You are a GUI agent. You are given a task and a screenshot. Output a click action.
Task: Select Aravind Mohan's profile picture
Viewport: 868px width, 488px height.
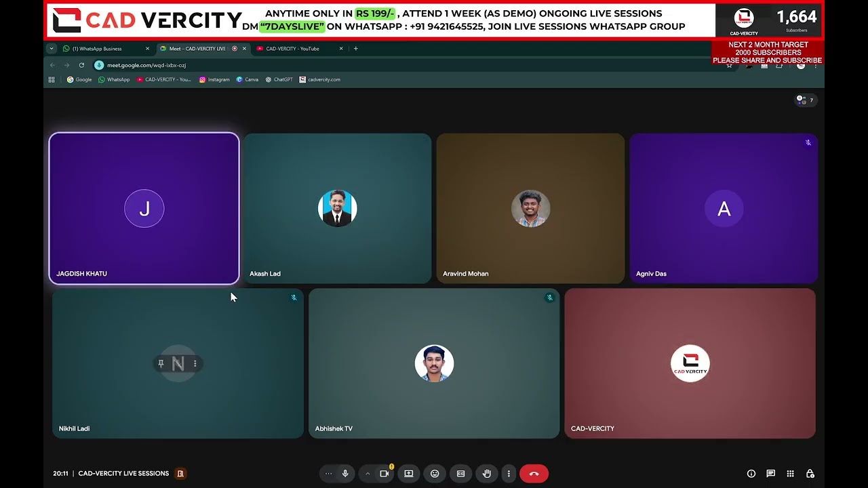click(x=530, y=208)
